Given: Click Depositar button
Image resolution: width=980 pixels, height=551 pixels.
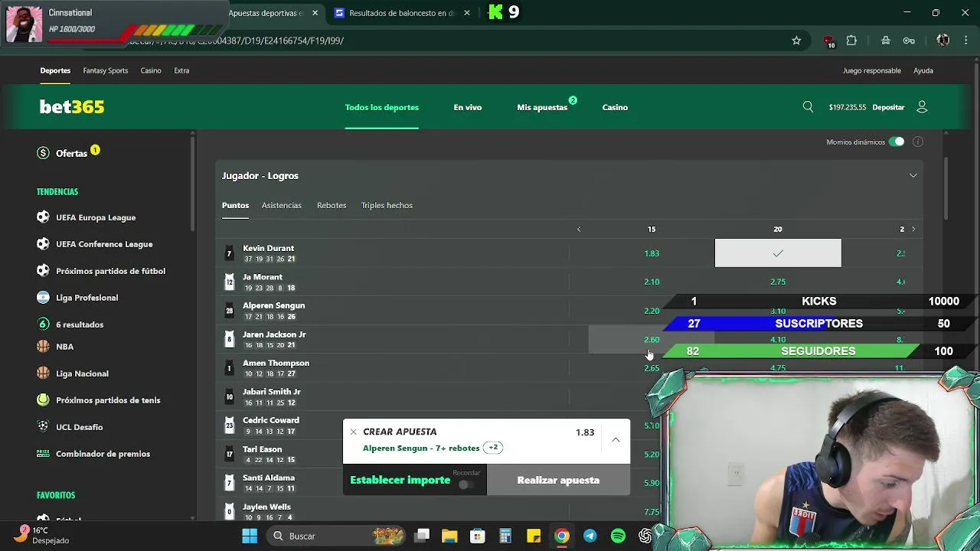Looking at the screenshot, I should click(x=888, y=107).
